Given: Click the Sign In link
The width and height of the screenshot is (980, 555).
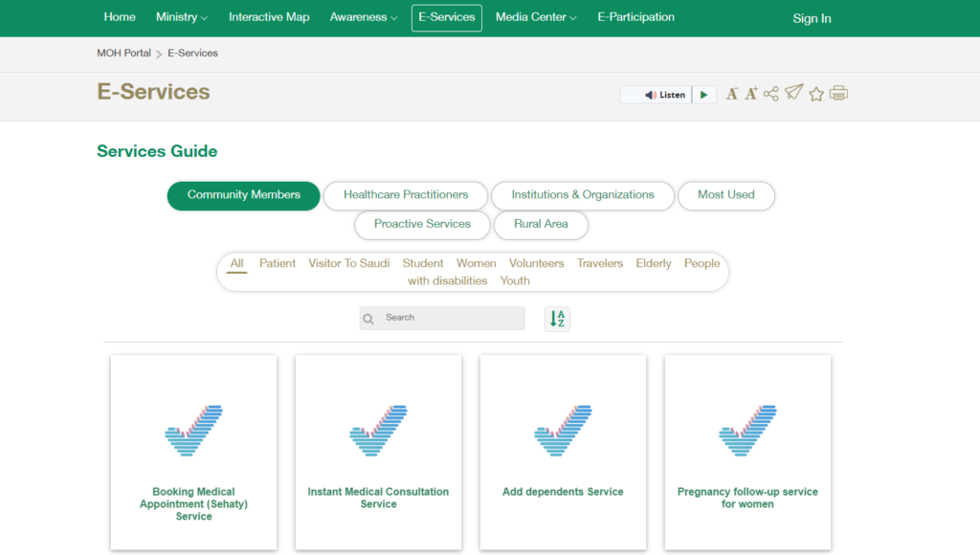Looking at the screenshot, I should point(812,18).
